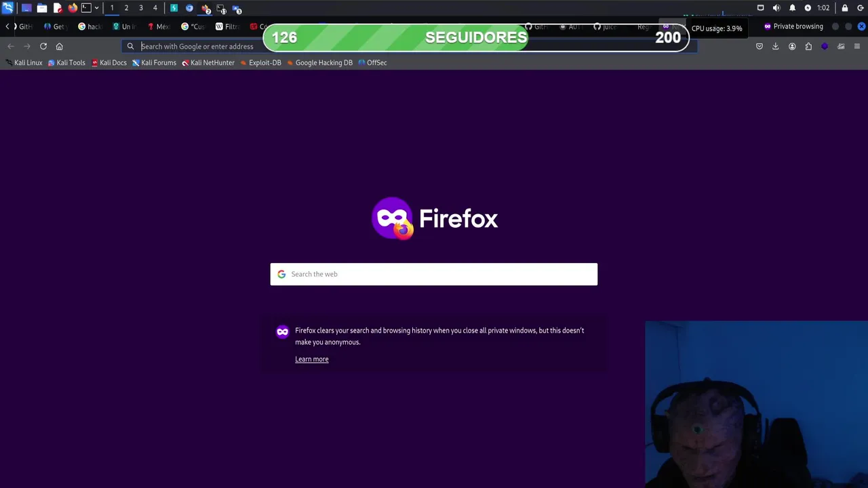Screen dimensions: 868x488
Task: Click the teal S app in the taskbar
Action: point(174,8)
